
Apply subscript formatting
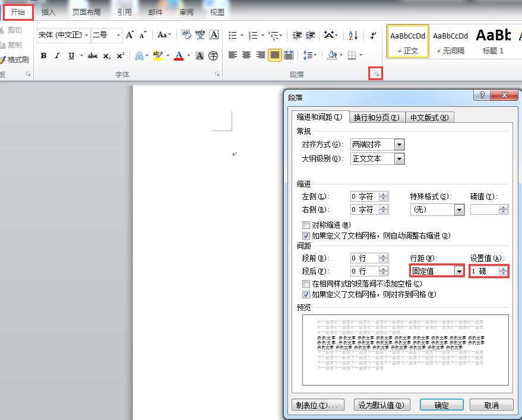pyautogui.click(x=106, y=56)
